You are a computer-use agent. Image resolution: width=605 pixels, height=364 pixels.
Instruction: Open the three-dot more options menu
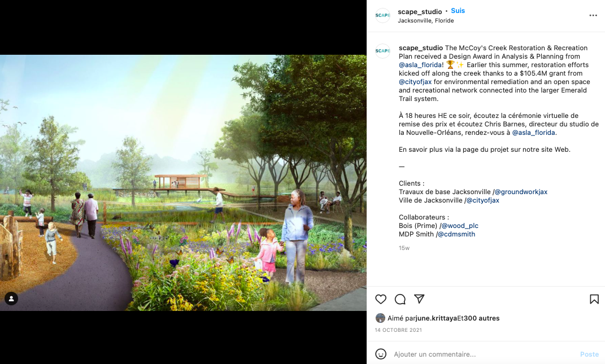593,15
